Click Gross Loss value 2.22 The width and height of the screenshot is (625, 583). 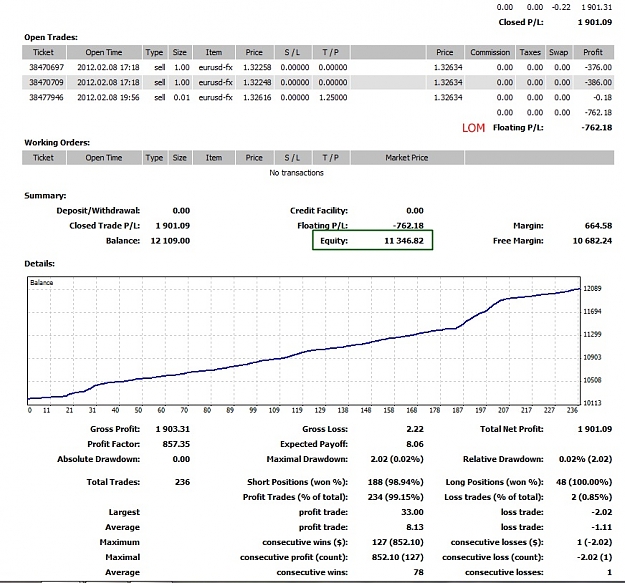click(x=415, y=429)
